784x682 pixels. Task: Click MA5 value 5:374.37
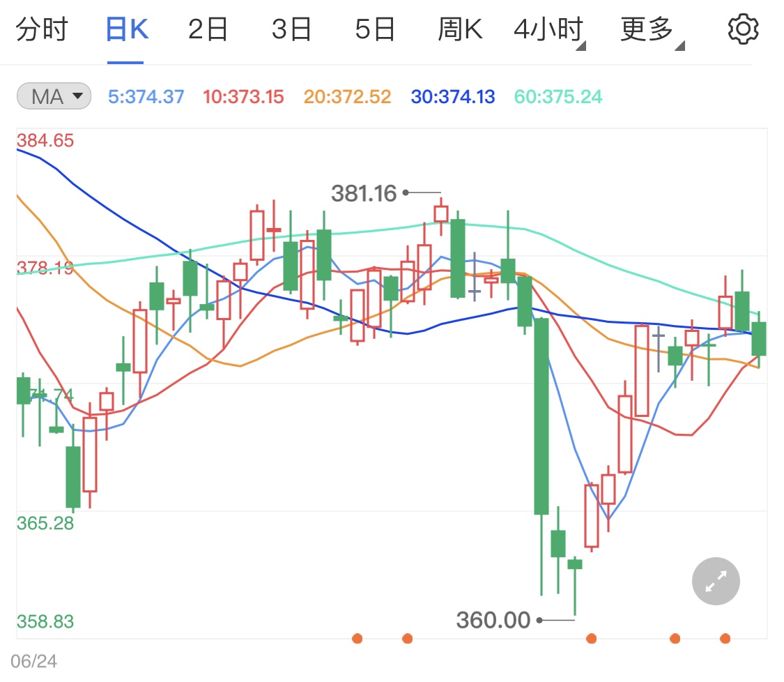(146, 96)
